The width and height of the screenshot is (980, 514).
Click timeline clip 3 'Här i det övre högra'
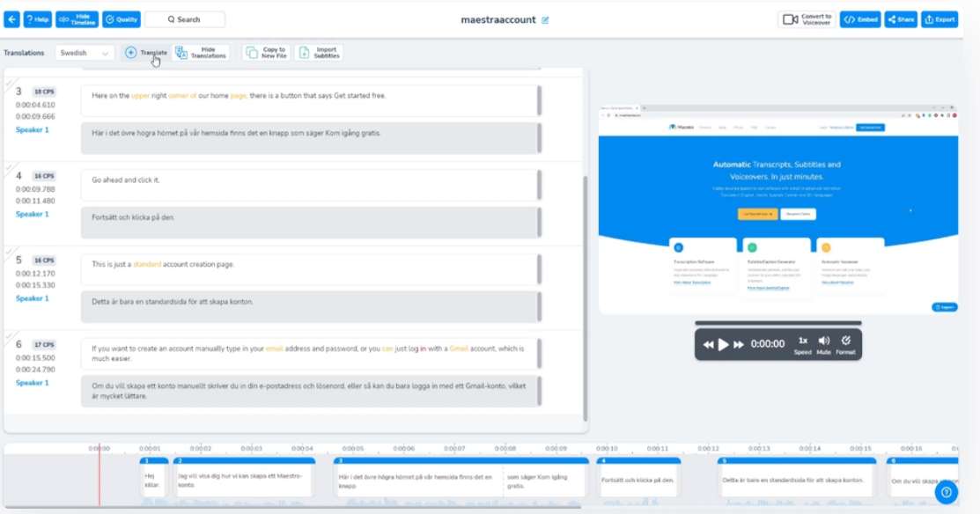point(461,477)
